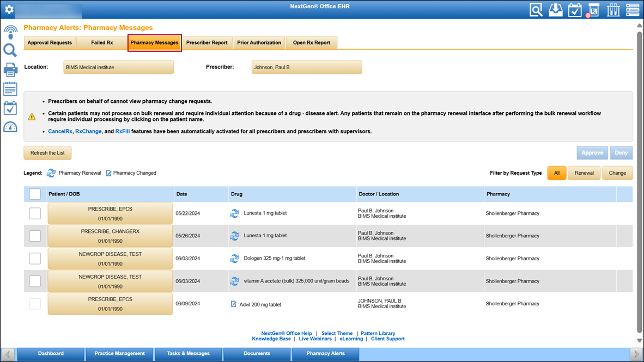Viewport: 644px width, 362px height.
Task: Click the printer icon in left sidebar
Action: (10, 70)
